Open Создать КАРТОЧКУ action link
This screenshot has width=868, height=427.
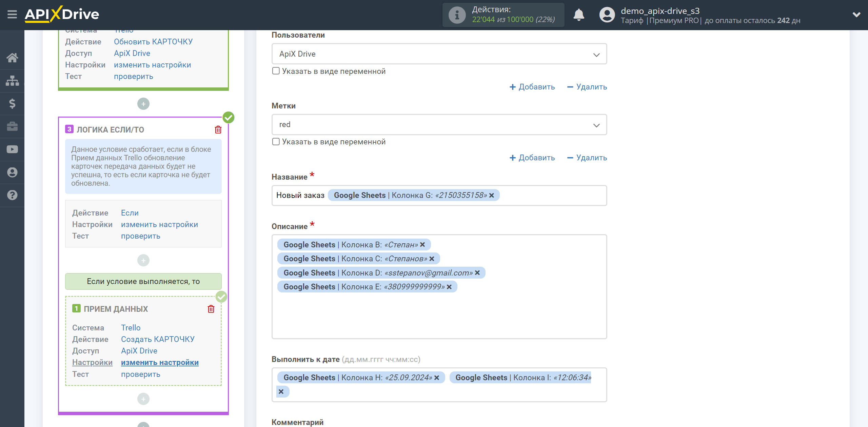tap(158, 339)
